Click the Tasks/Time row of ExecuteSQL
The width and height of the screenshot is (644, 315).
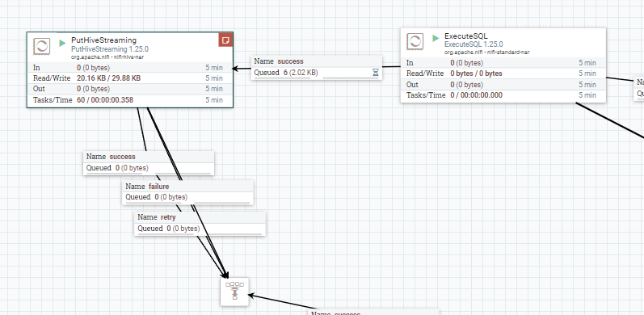click(503, 95)
